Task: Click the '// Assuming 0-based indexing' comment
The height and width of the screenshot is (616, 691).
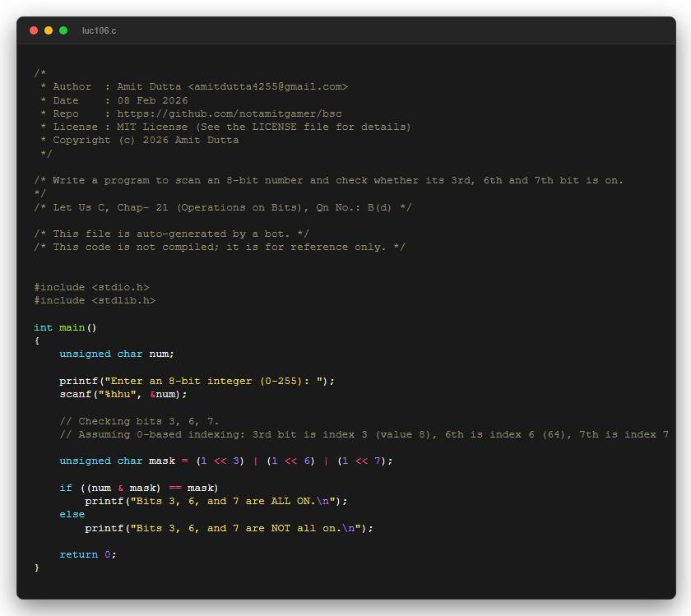Action: tap(364, 434)
